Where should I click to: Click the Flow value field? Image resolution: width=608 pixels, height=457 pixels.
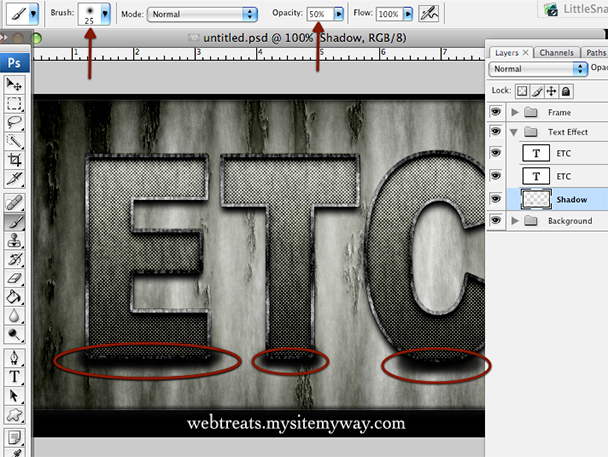pyautogui.click(x=389, y=14)
